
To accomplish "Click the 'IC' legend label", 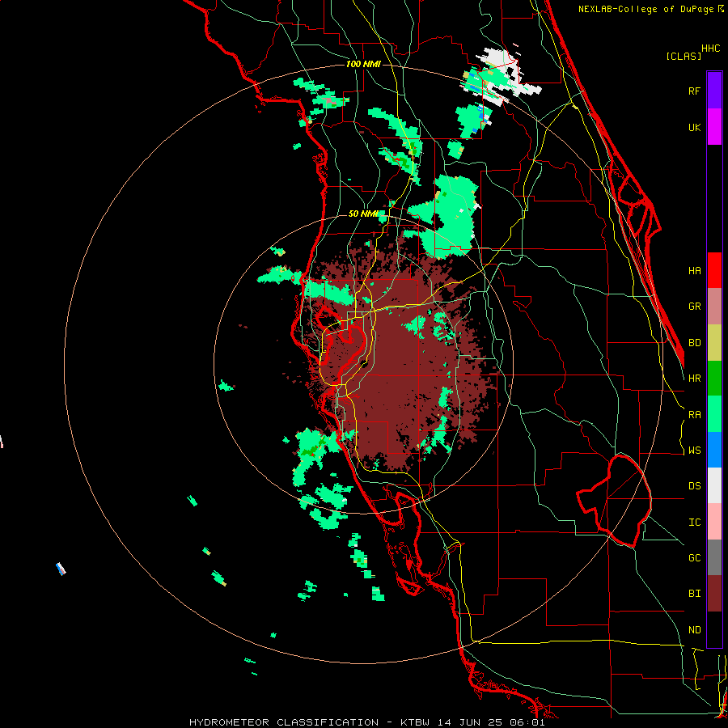I will 694,523.
